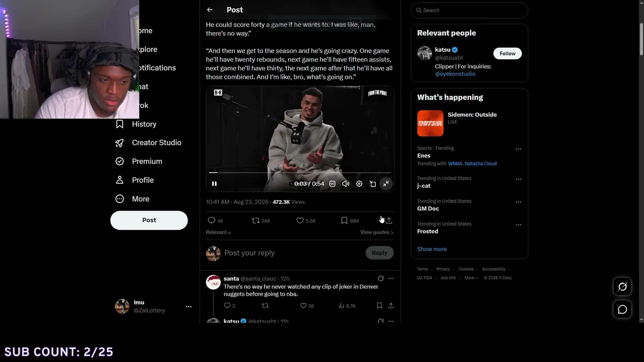Open more options for the Enes trend
The image size is (644, 362).
coord(518,149)
